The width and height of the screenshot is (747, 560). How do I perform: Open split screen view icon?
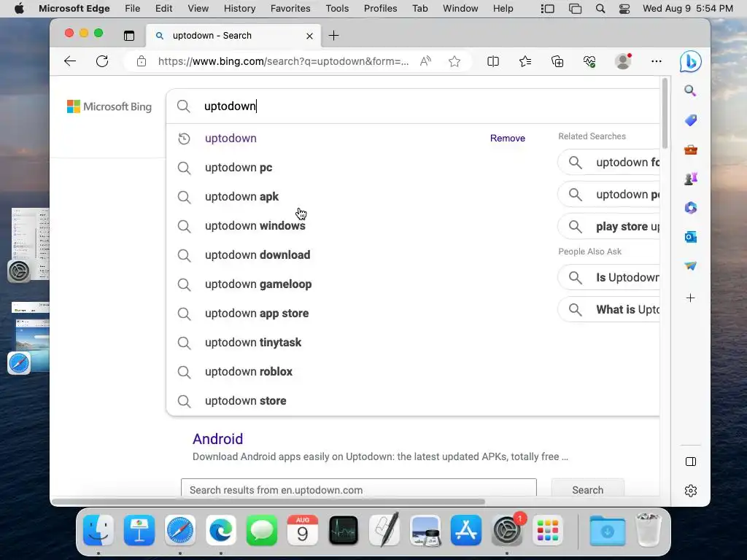493,61
